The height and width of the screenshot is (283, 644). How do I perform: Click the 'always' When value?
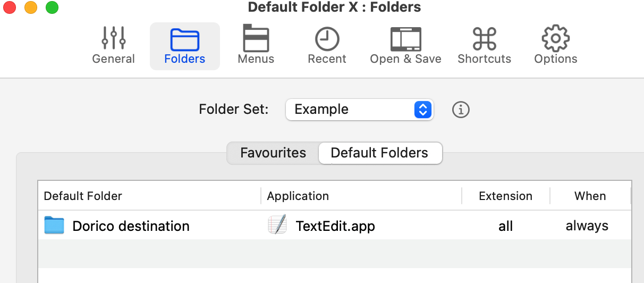pyautogui.click(x=587, y=226)
